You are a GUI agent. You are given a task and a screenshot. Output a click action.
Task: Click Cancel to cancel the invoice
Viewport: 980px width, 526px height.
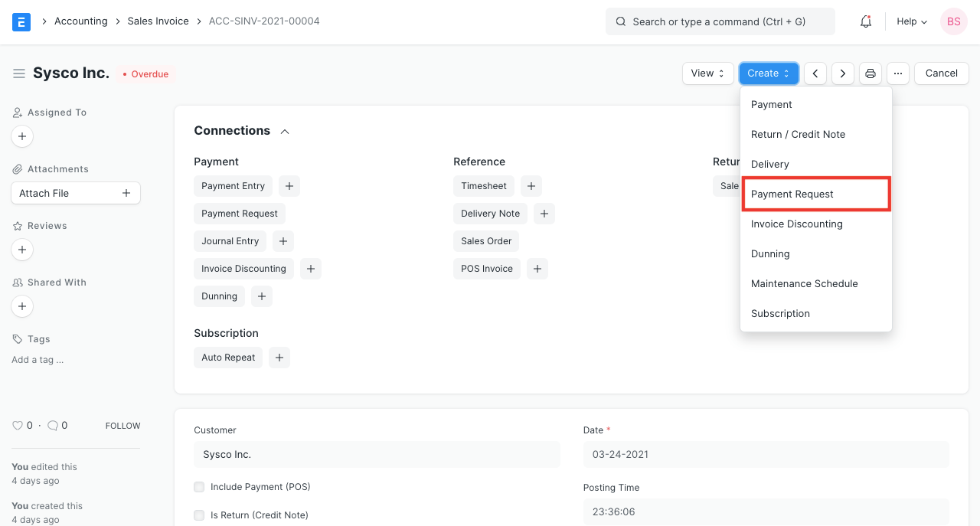[941, 73]
